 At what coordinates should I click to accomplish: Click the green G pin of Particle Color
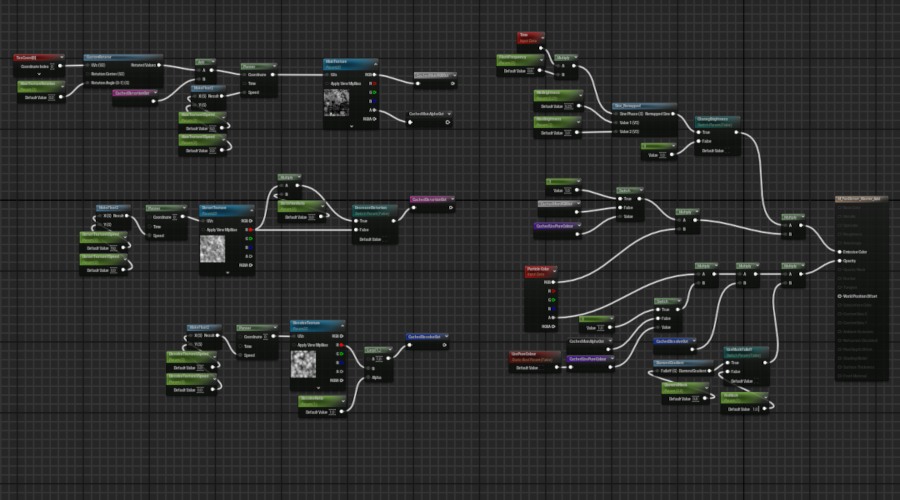click(553, 300)
